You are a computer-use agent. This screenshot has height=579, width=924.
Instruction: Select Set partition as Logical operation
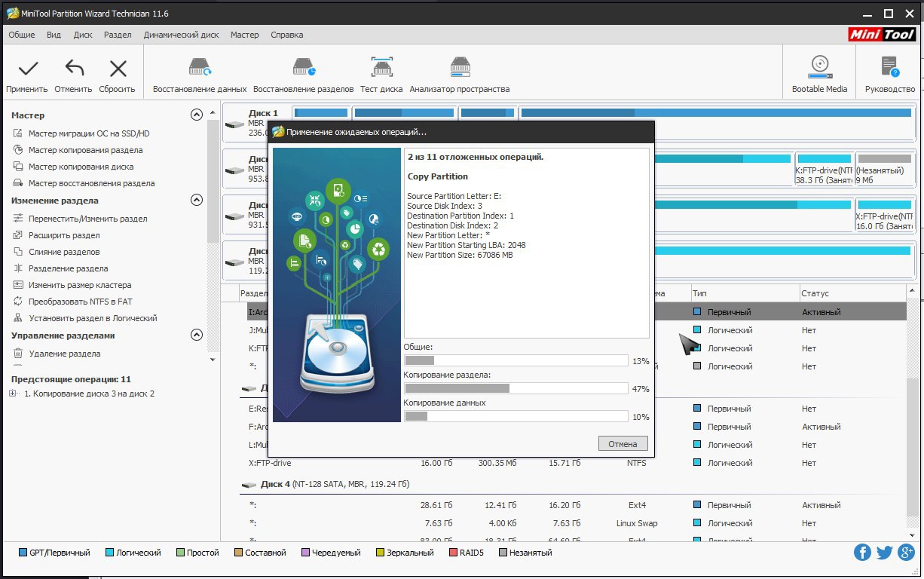[85, 318]
